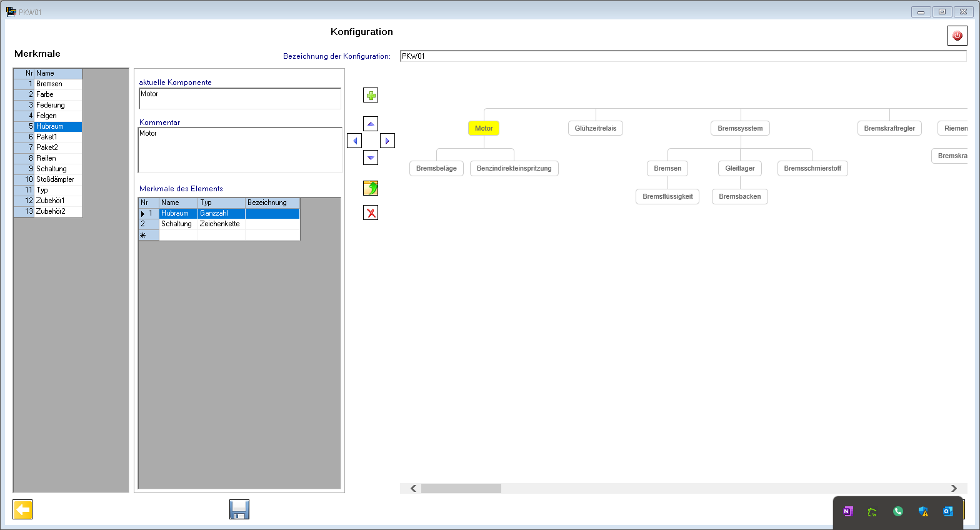Click the Benzindirekteinspritzung node
This screenshot has width=980, height=530.
pos(514,168)
